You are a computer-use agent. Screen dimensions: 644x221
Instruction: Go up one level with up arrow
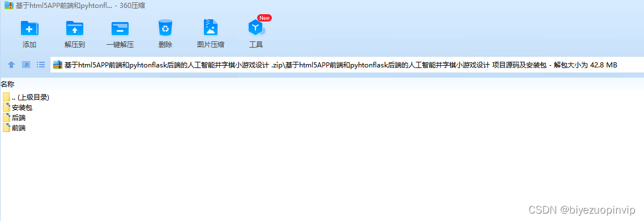(11, 65)
